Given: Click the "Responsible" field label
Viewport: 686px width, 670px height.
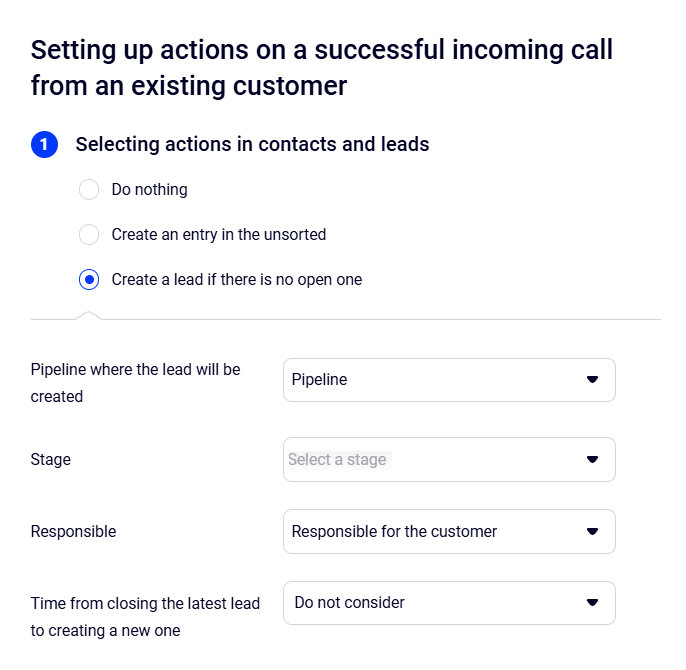Looking at the screenshot, I should click(73, 532).
